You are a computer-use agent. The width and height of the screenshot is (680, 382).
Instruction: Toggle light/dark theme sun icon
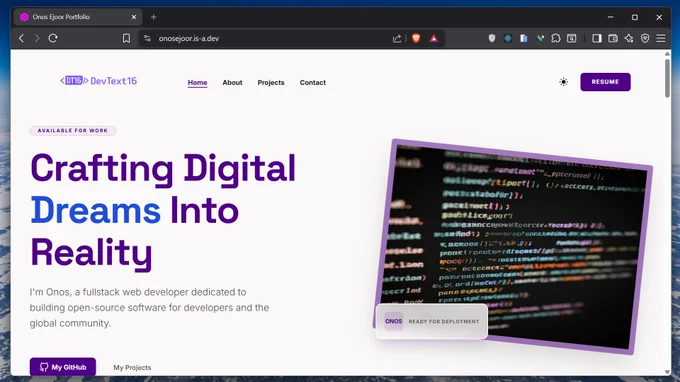click(x=563, y=82)
